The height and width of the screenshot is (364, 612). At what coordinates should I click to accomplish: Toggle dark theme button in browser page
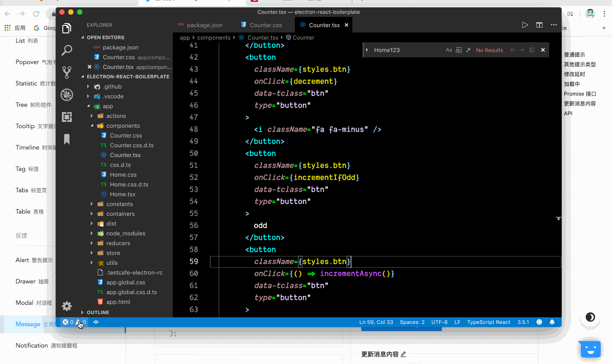(590, 317)
